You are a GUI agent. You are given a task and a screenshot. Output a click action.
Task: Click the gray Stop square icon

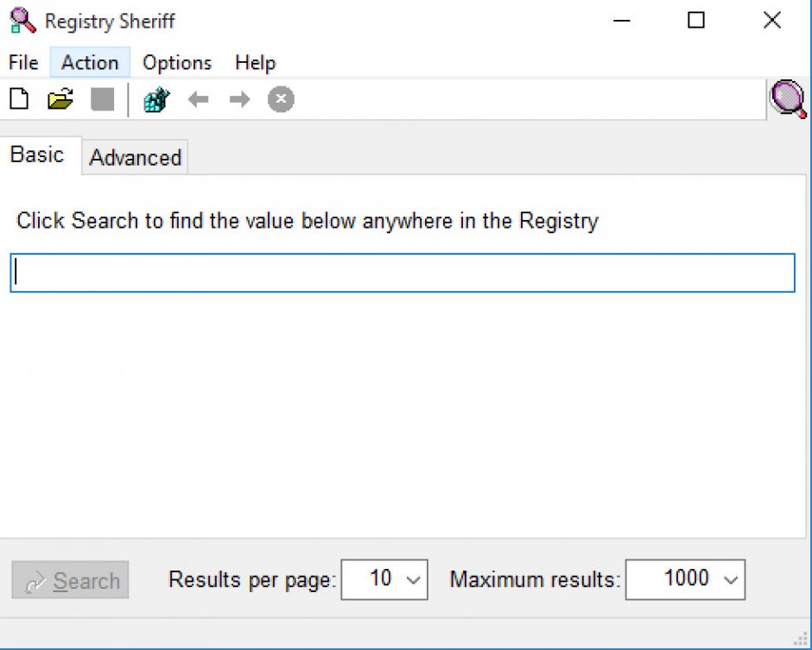tap(103, 99)
